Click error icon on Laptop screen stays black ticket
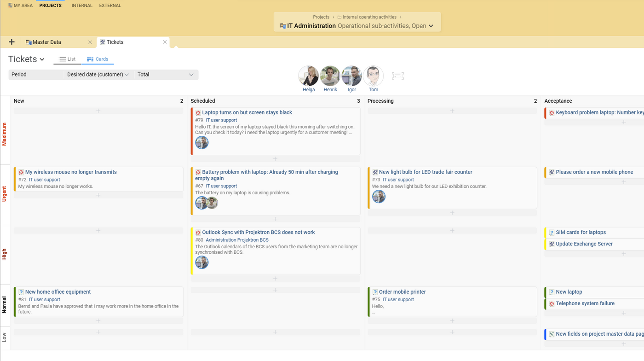The image size is (644, 361). coord(198,113)
